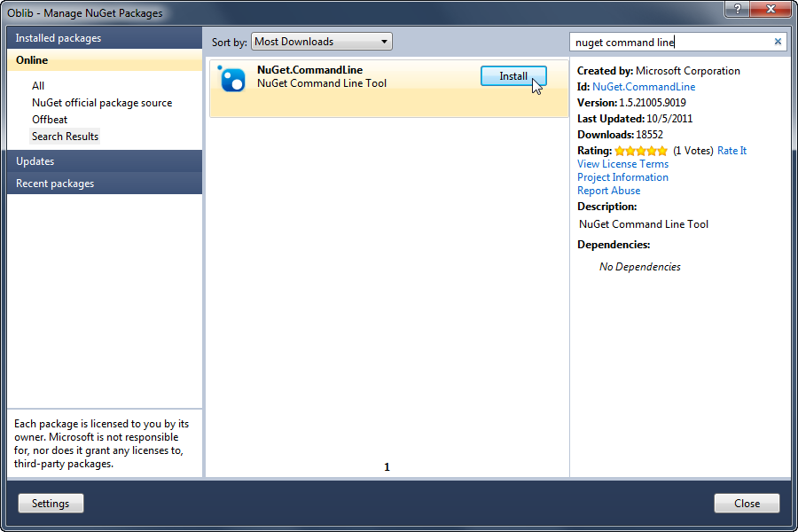Clear the search box with the X icon

[778, 42]
